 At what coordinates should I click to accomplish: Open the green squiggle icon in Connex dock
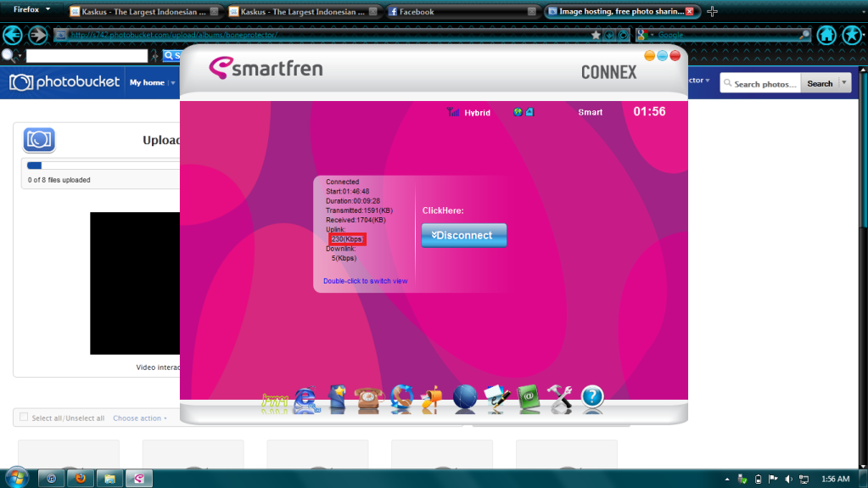tap(274, 402)
